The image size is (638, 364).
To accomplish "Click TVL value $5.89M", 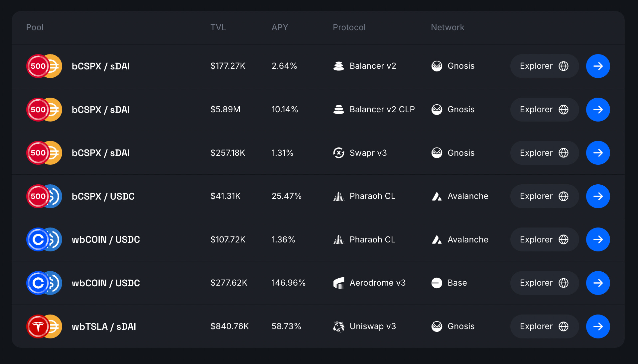I will (x=225, y=110).
